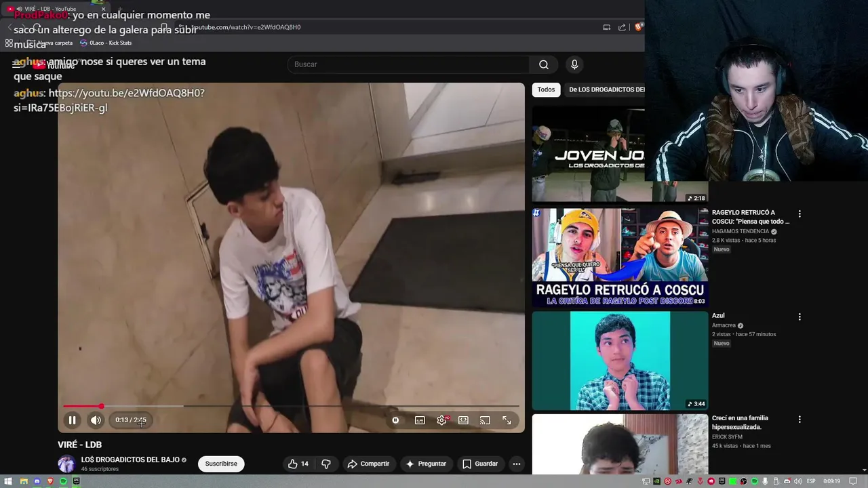This screenshot has width=868, height=488.
Task: Open Discord from the taskbar
Action: 37,481
